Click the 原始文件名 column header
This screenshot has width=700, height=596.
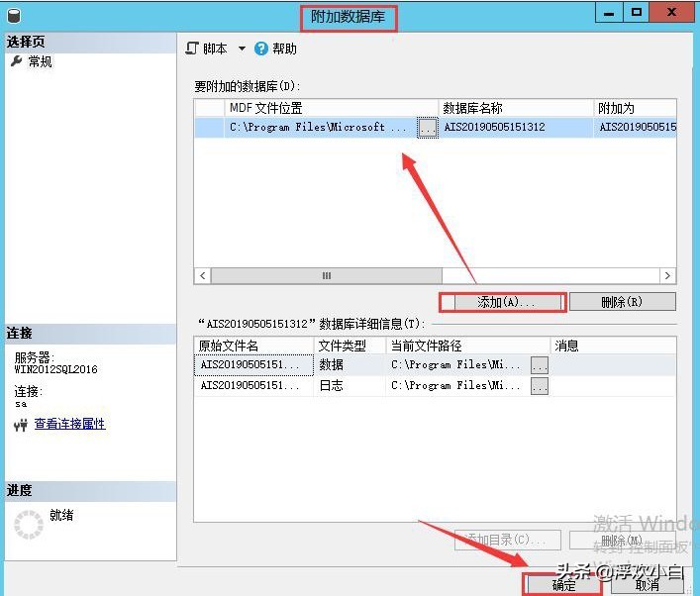click(254, 346)
